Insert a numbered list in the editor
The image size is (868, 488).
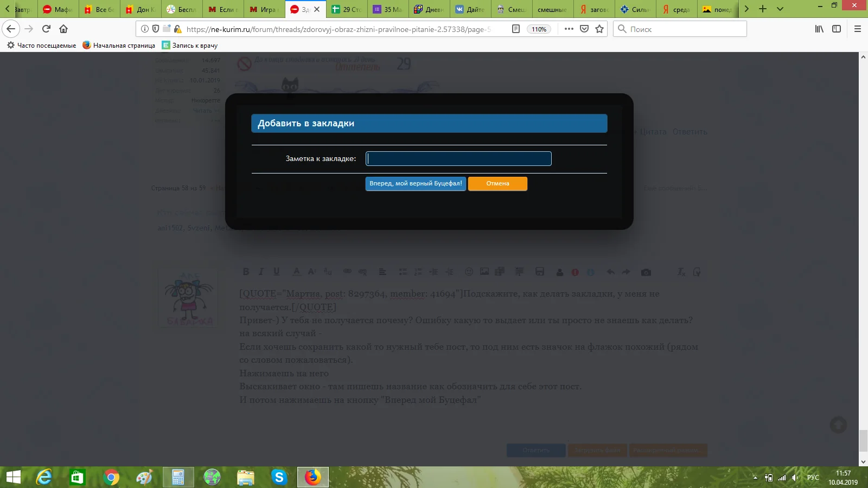418,272
